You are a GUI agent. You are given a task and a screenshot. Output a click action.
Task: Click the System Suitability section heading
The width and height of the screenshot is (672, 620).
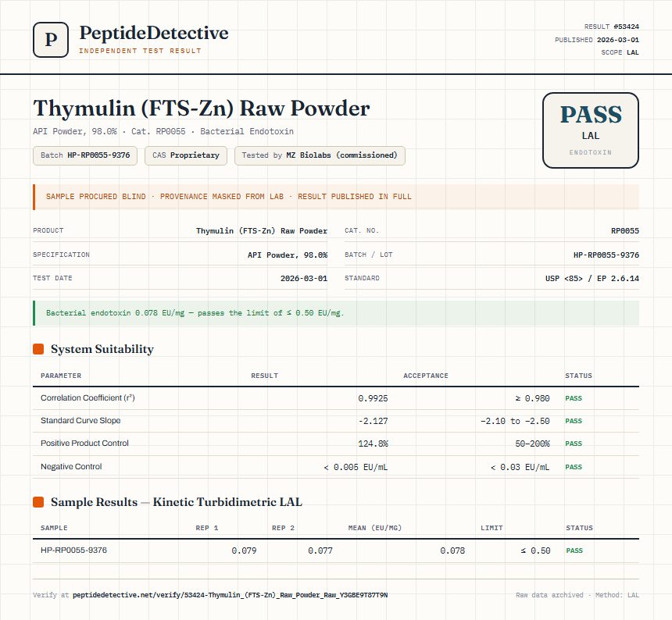point(102,349)
